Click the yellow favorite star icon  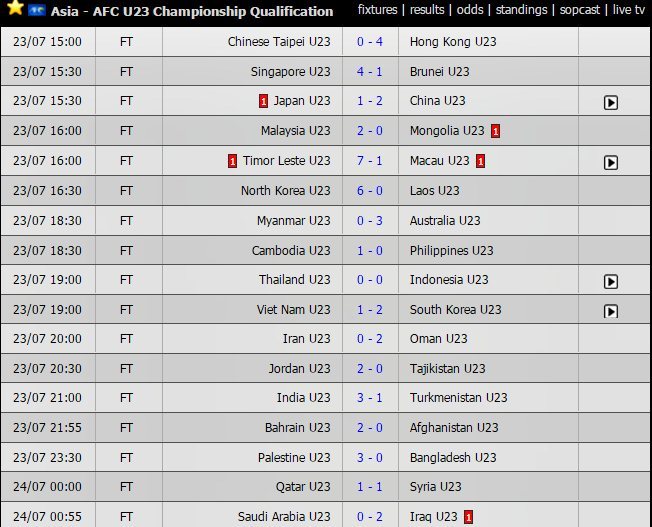pyautogui.click(x=15, y=9)
